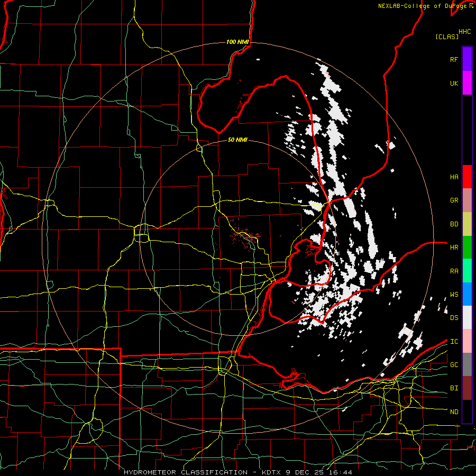The height and width of the screenshot is (476, 476).
Task: Click the 50 NMI range ring label
Action: (237, 140)
